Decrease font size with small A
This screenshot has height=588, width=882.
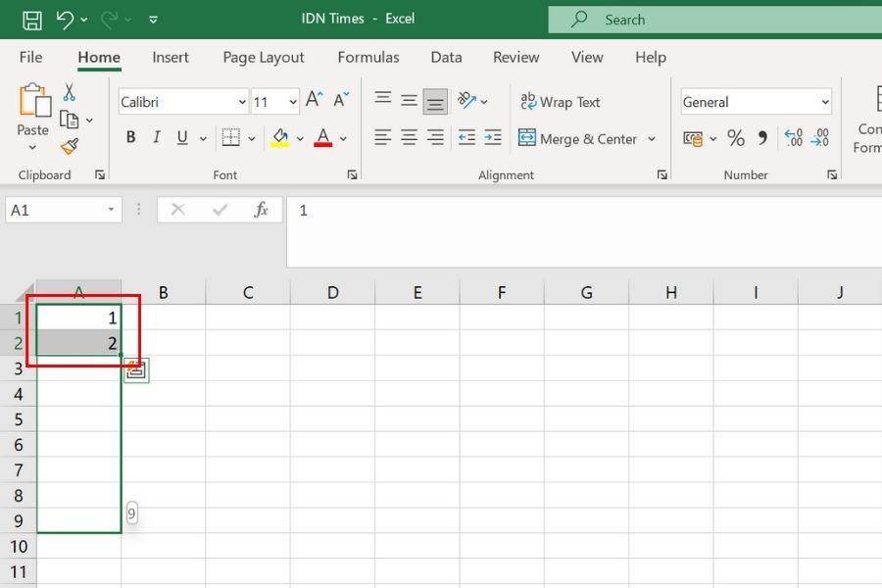pyautogui.click(x=341, y=100)
